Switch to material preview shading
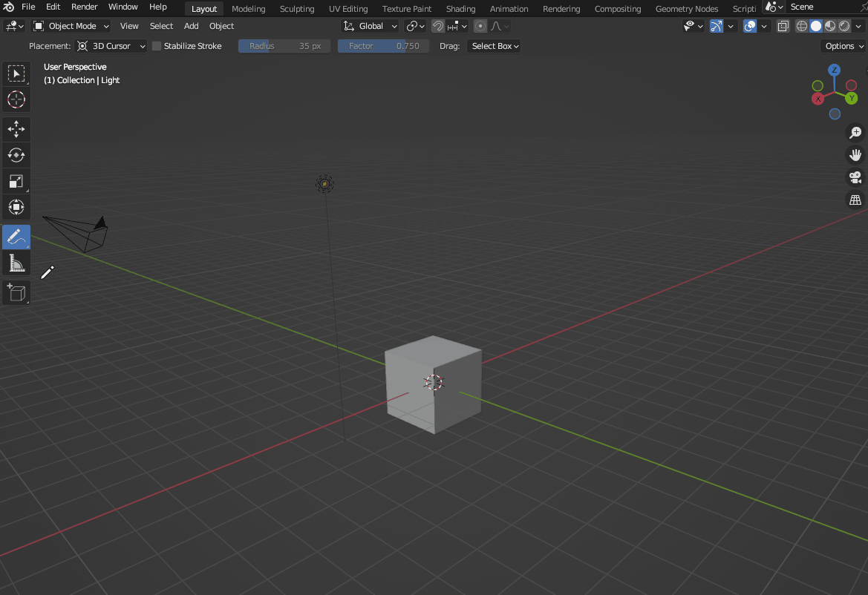868x595 pixels. [x=830, y=26]
